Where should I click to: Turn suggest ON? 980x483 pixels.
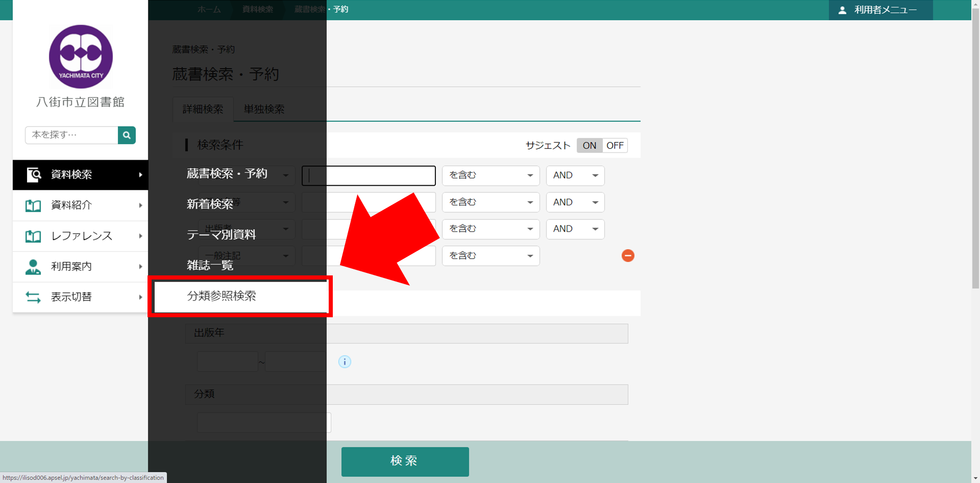coord(589,145)
